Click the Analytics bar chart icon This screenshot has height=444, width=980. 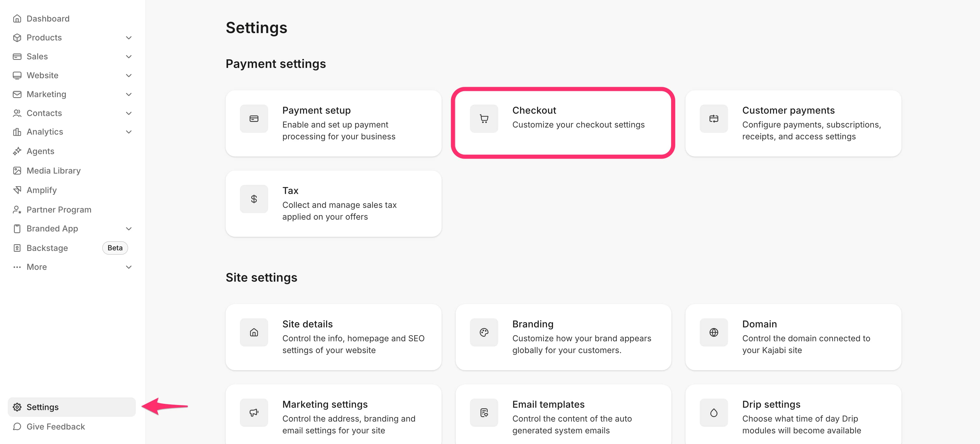pos(17,132)
